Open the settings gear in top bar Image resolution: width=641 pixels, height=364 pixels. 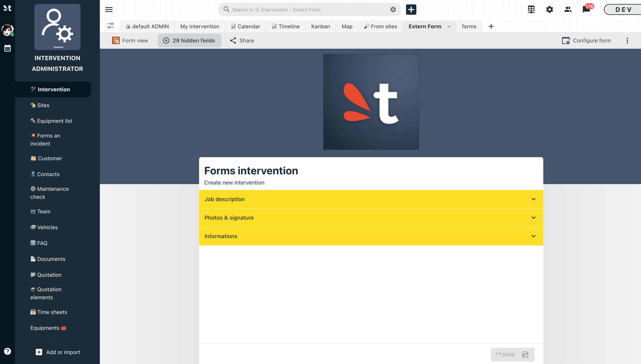pos(549,9)
